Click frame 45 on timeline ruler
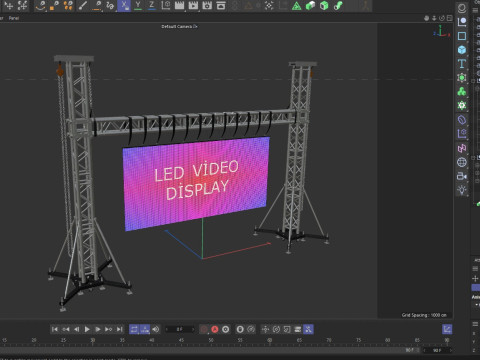This screenshot has width=480, height=360. coord(181,340)
